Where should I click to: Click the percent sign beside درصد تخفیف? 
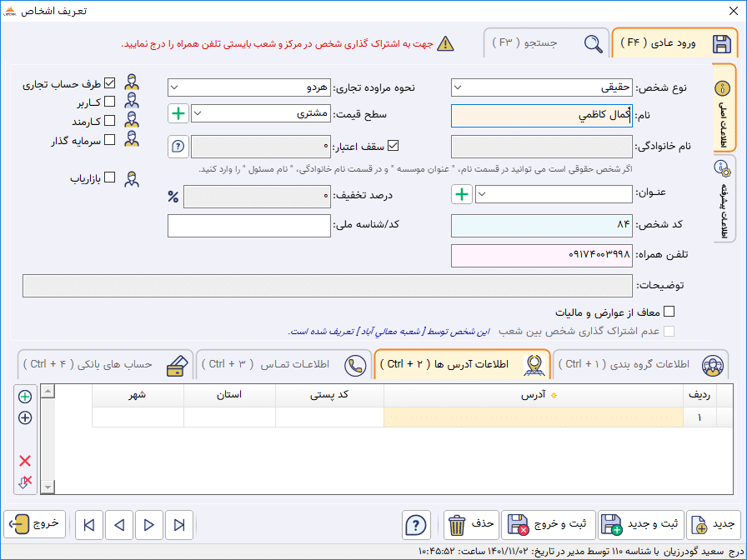(173, 196)
